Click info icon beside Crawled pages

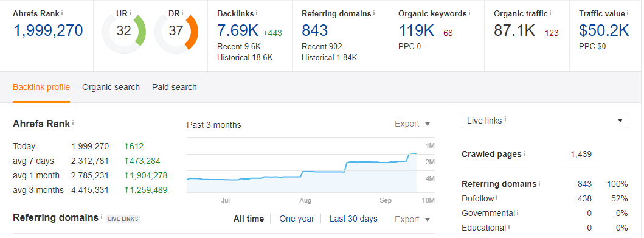pos(524,153)
